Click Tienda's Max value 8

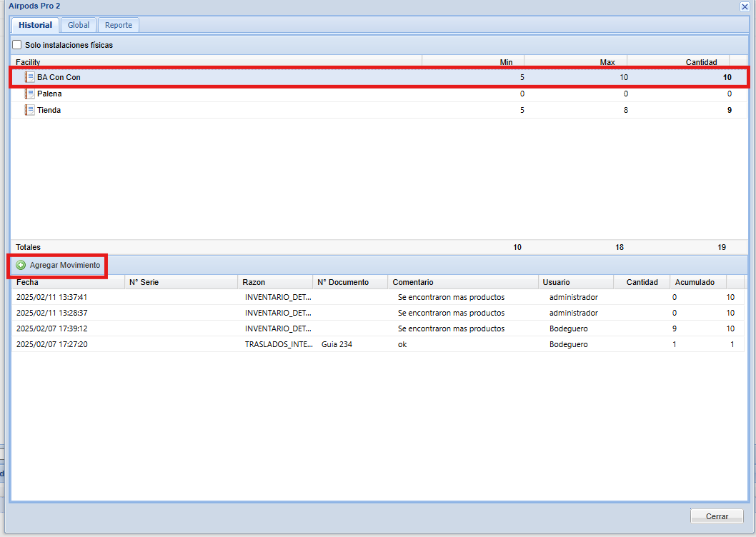(626, 110)
